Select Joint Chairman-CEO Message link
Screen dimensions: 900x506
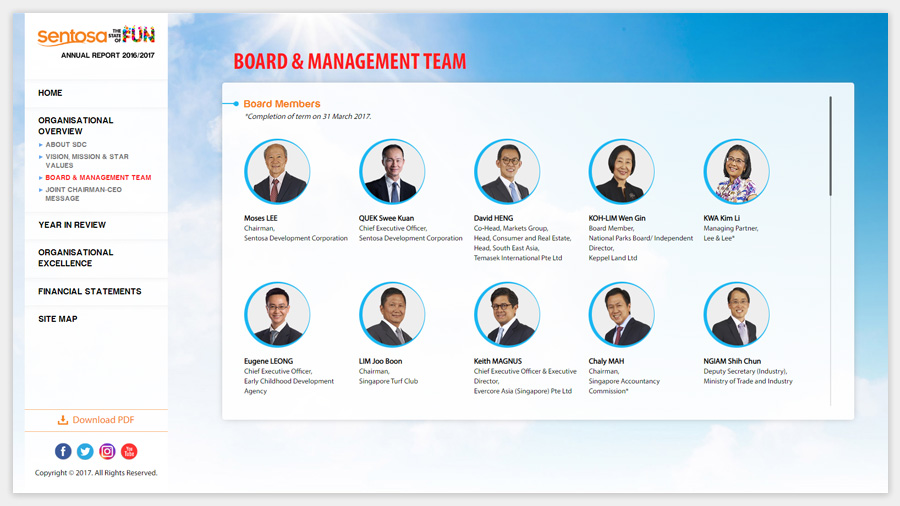point(84,194)
